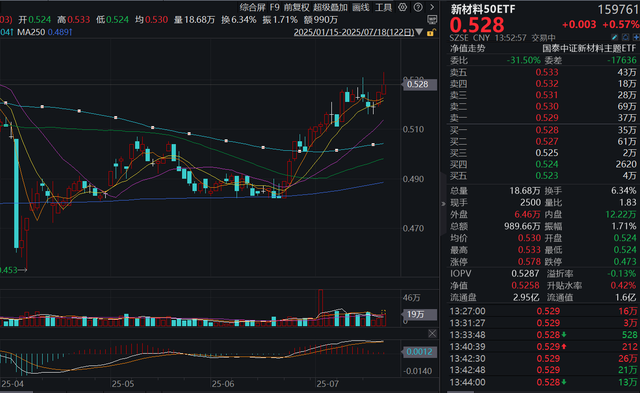Viewport: 640px width, 393px height.
Task: Click the 0.0012 MACD axis label
Action: tap(419, 352)
